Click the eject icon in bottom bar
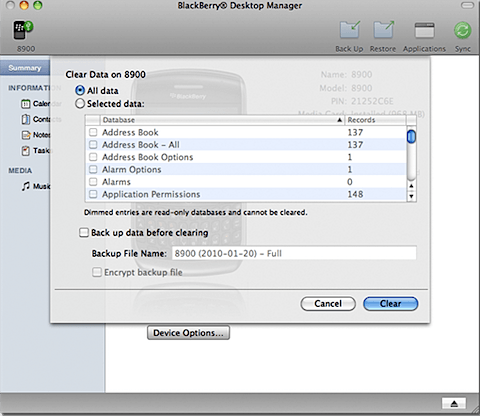Image resolution: width=480 pixels, height=416 pixels. [454, 403]
